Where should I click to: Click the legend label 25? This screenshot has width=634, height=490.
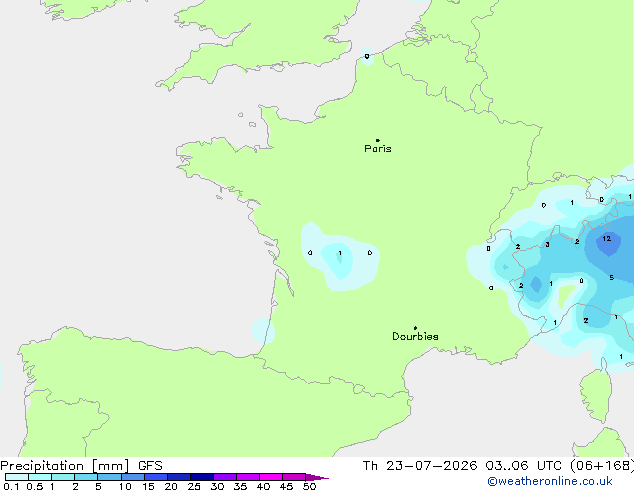(x=194, y=486)
